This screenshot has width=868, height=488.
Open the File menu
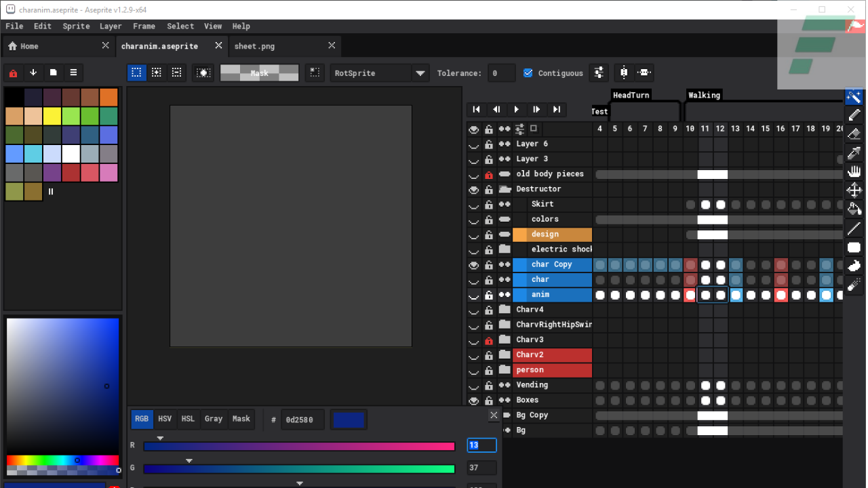14,26
